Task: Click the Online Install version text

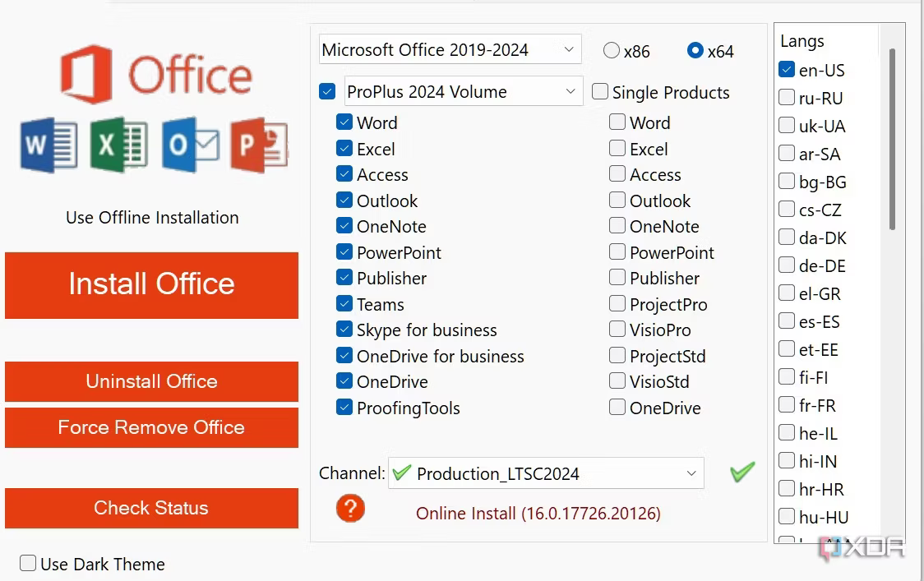Action: pos(538,514)
